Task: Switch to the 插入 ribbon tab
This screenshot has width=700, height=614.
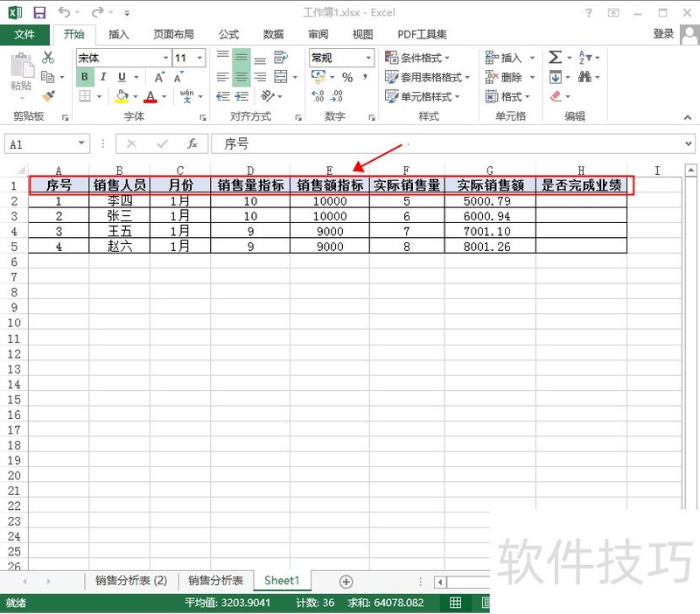Action: point(119,34)
